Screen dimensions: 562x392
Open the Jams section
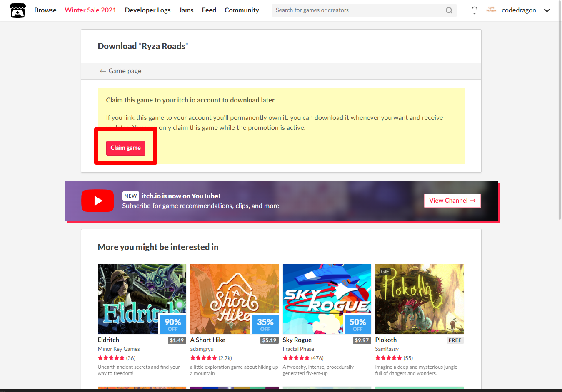click(186, 10)
